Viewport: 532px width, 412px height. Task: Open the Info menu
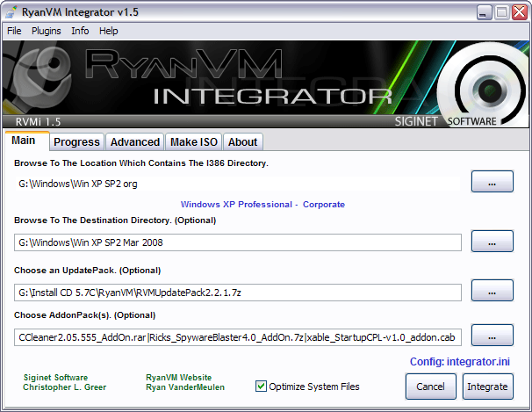click(x=80, y=31)
